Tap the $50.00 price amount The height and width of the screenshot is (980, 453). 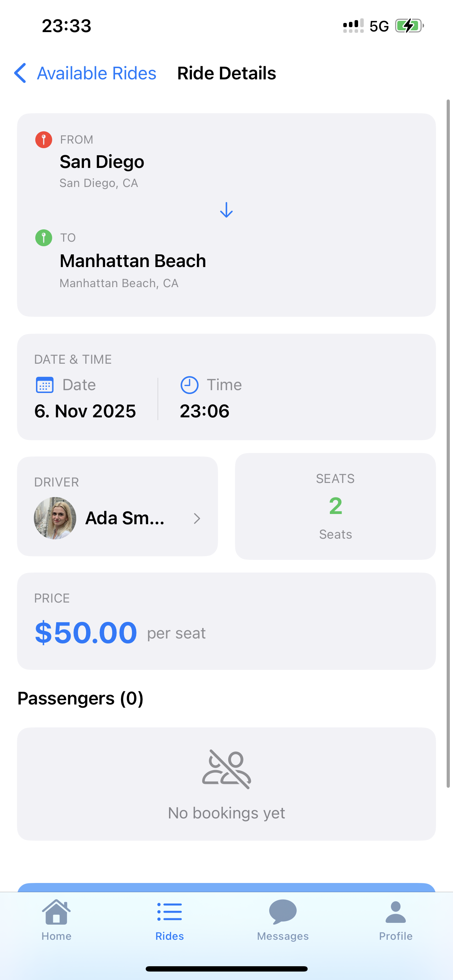pyautogui.click(x=86, y=632)
